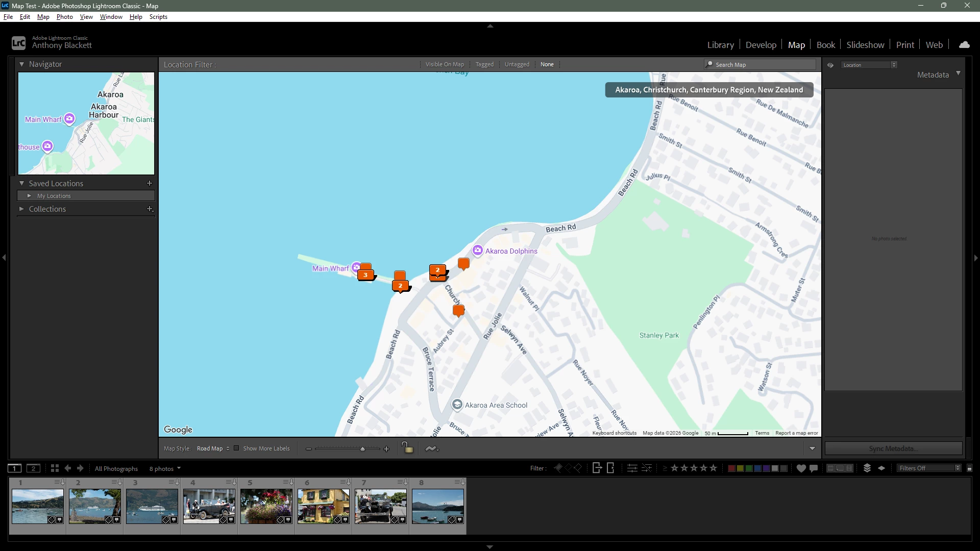Toggle unflagged photos filter flag
This screenshot has width=980, height=551.
[x=568, y=468]
